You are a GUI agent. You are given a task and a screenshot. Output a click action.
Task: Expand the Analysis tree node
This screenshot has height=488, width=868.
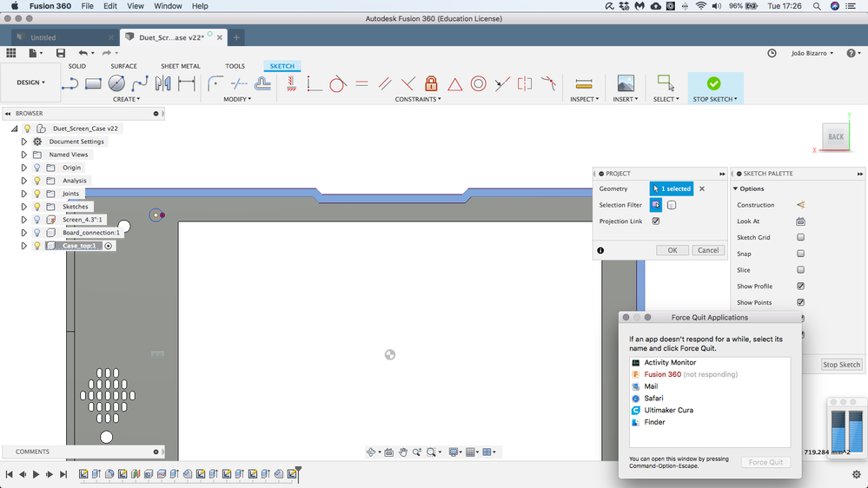(x=23, y=181)
